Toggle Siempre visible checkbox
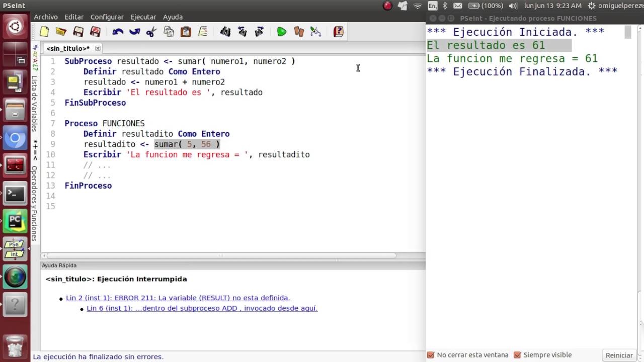This screenshot has height=362, width=644. point(517,355)
